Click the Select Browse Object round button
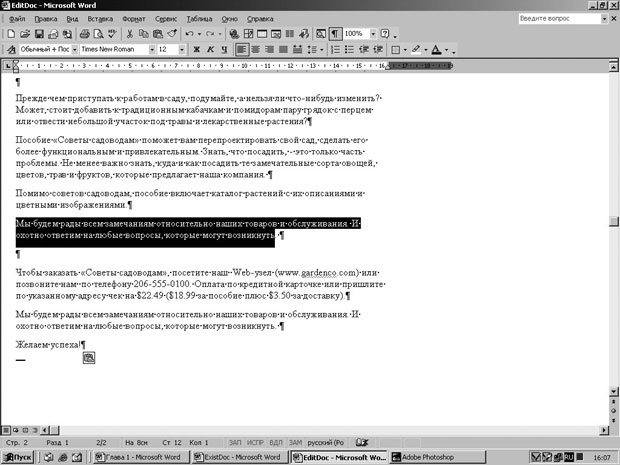The image size is (620, 465). coord(613,411)
